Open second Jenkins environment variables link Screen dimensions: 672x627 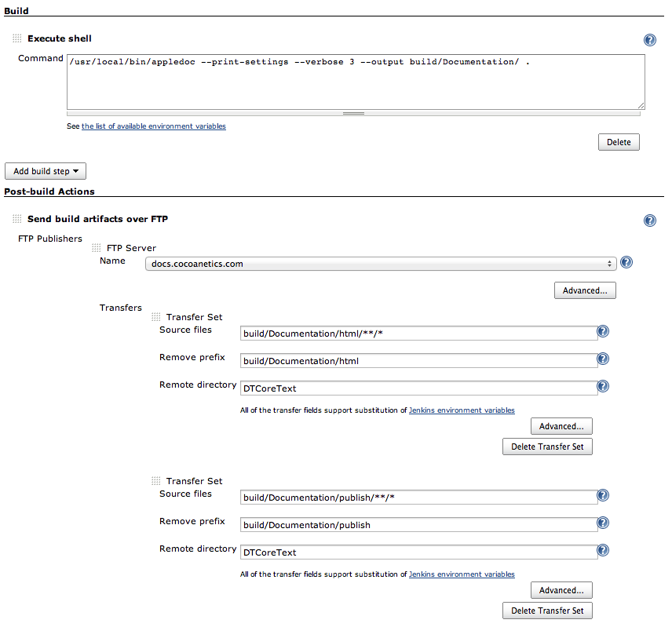coord(462,574)
